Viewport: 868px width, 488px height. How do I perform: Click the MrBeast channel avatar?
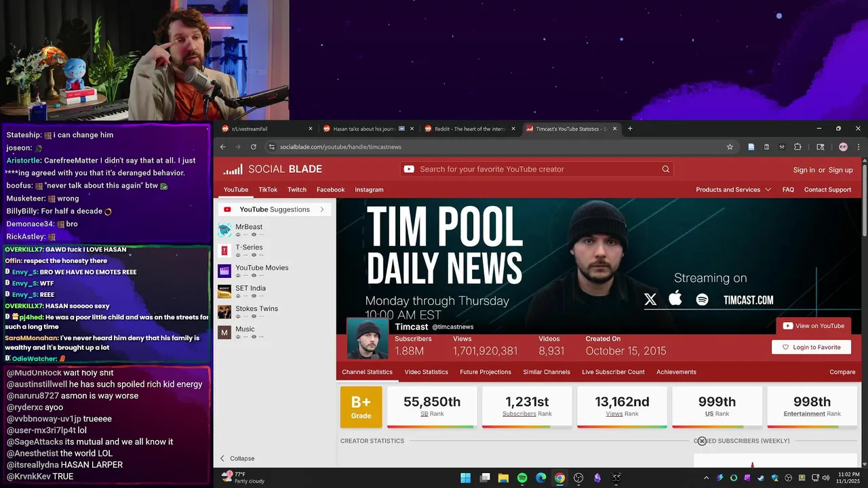[x=224, y=230]
